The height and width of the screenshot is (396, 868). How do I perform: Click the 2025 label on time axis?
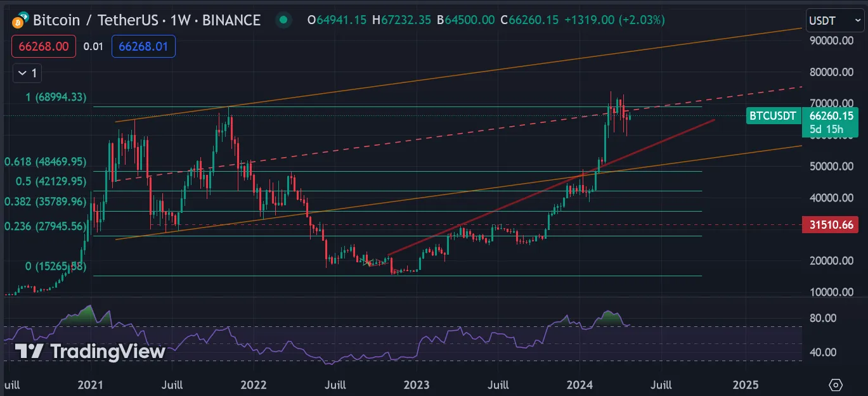pos(744,385)
